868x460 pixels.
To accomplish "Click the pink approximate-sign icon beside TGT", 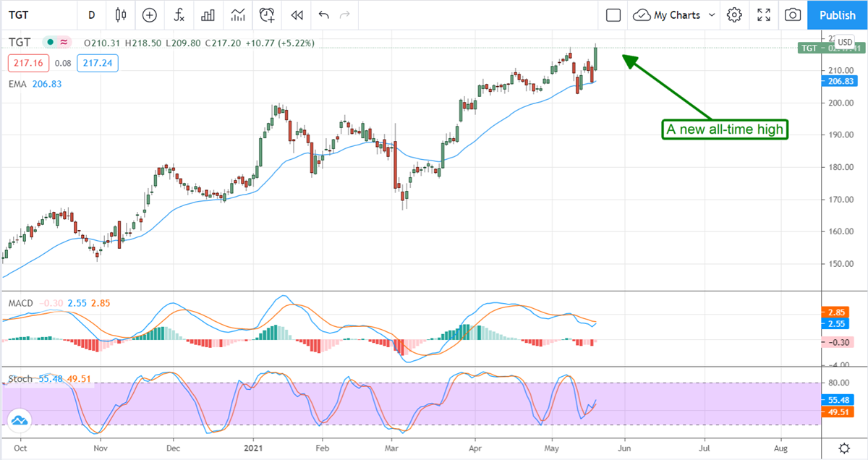I will point(64,43).
